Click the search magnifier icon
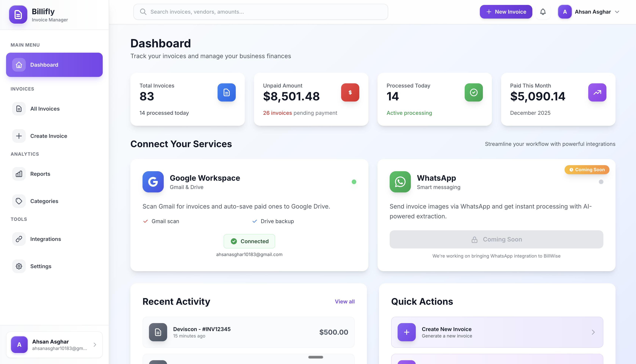 (143, 12)
